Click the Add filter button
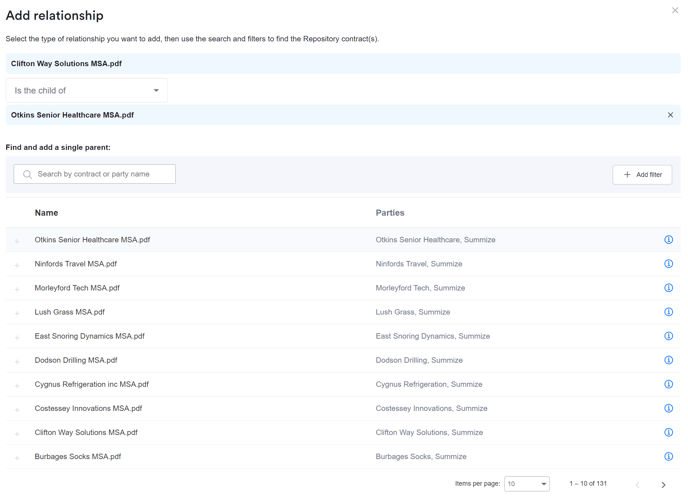The height and width of the screenshot is (504, 688). click(642, 175)
